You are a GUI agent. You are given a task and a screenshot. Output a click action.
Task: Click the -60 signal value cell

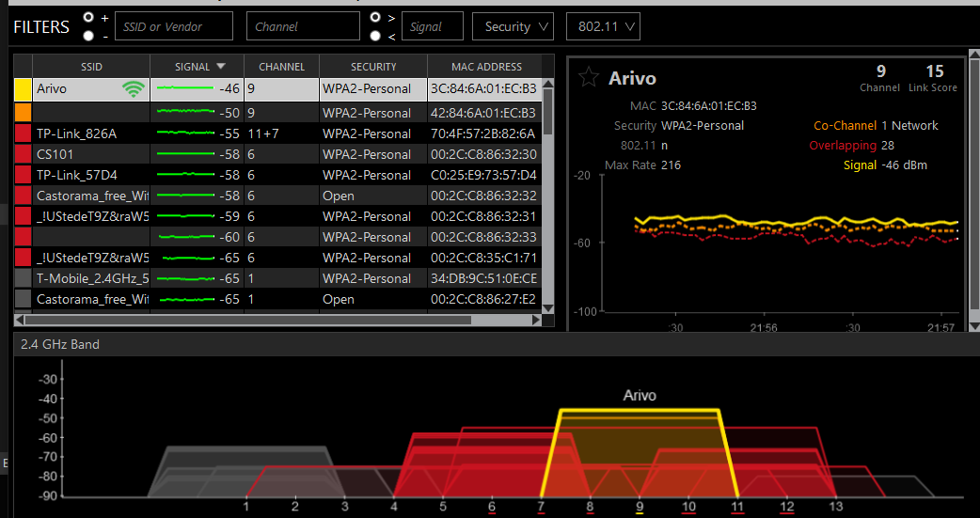pos(229,237)
